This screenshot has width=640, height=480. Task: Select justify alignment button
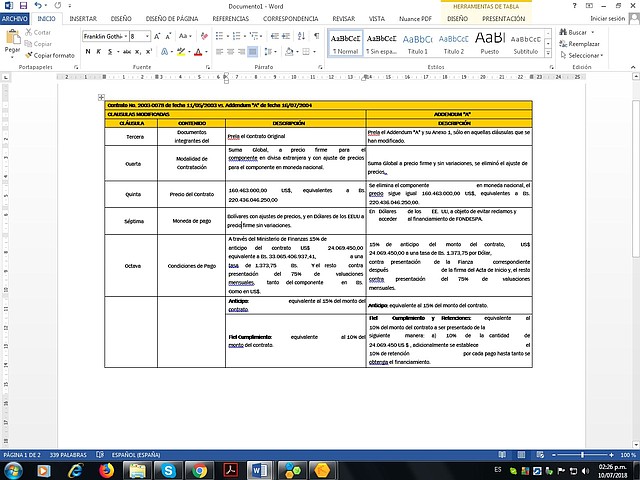(253, 51)
